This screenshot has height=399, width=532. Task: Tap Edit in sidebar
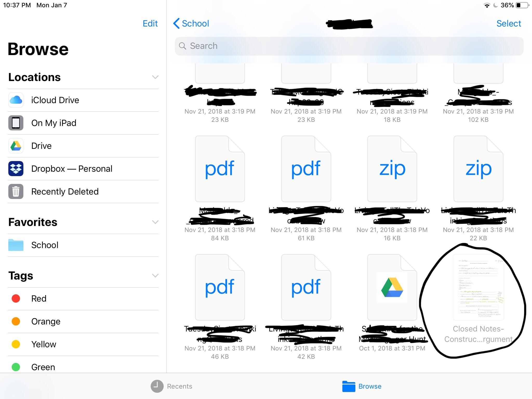coord(150,24)
